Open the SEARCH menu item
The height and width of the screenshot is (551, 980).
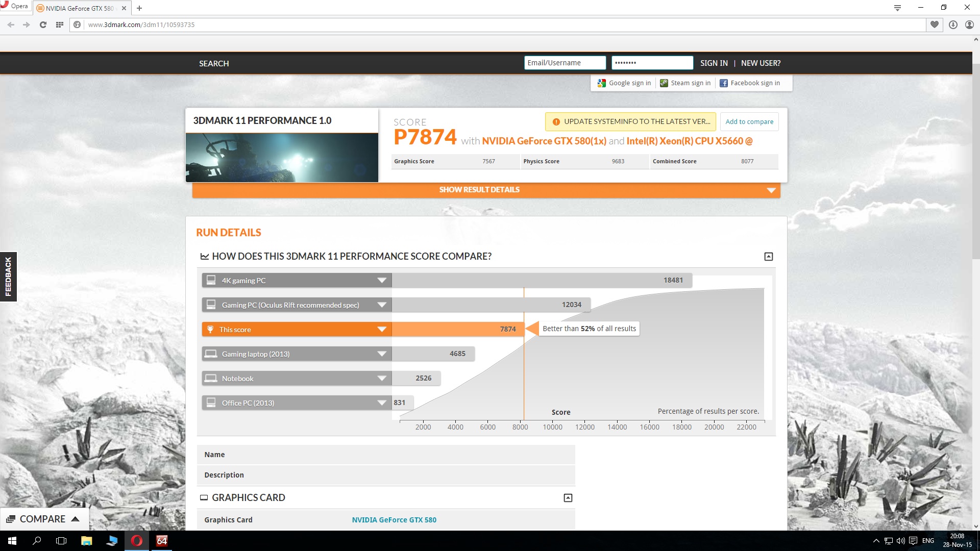click(x=214, y=63)
